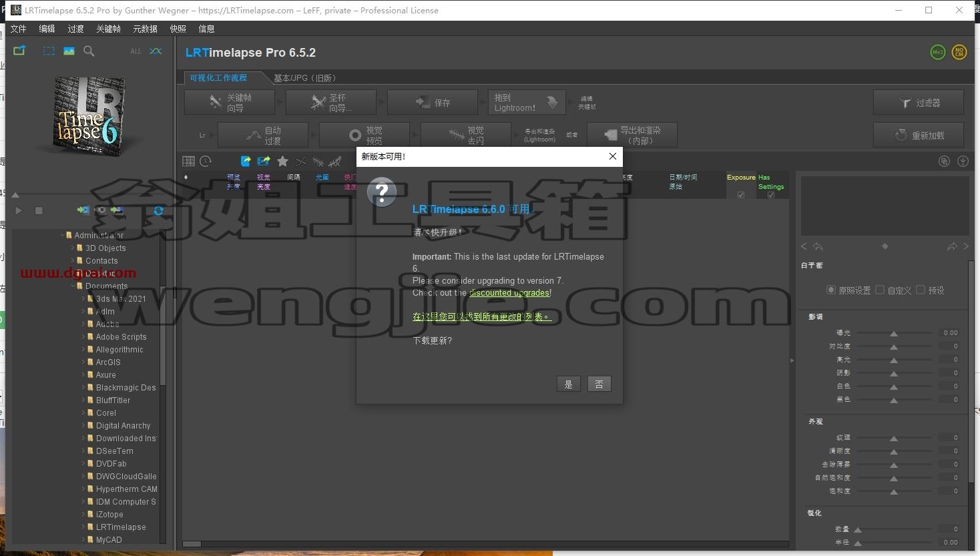Image resolution: width=980 pixels, height=556 pixels.
Task: Select the 原照设置 white balance option
Action: click(831, 290)
